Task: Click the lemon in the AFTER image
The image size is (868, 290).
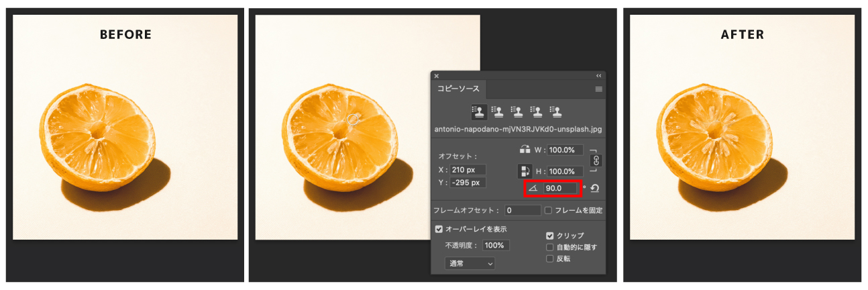Action: pos(715,137)
